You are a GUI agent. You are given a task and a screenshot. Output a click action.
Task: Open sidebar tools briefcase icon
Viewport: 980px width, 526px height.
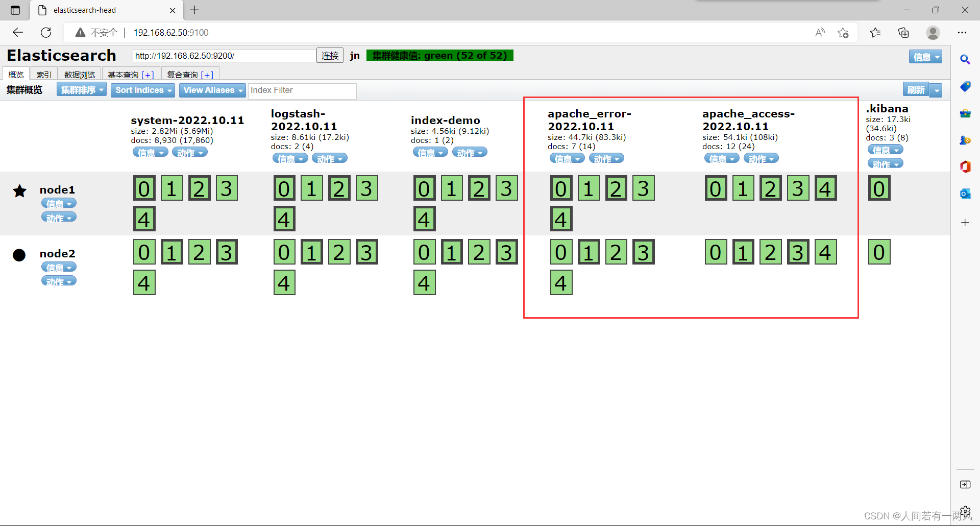[965, 113]
